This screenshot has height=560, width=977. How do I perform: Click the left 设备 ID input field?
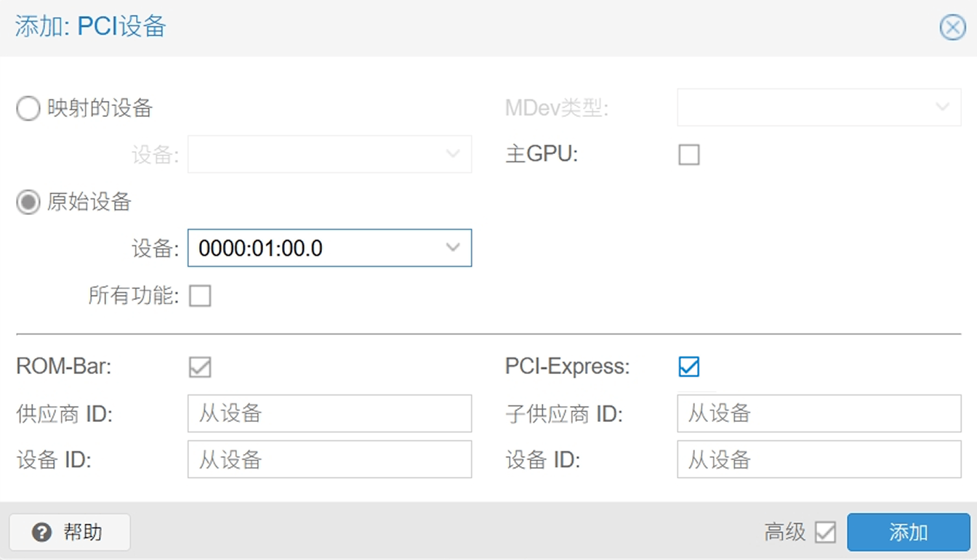329,459
